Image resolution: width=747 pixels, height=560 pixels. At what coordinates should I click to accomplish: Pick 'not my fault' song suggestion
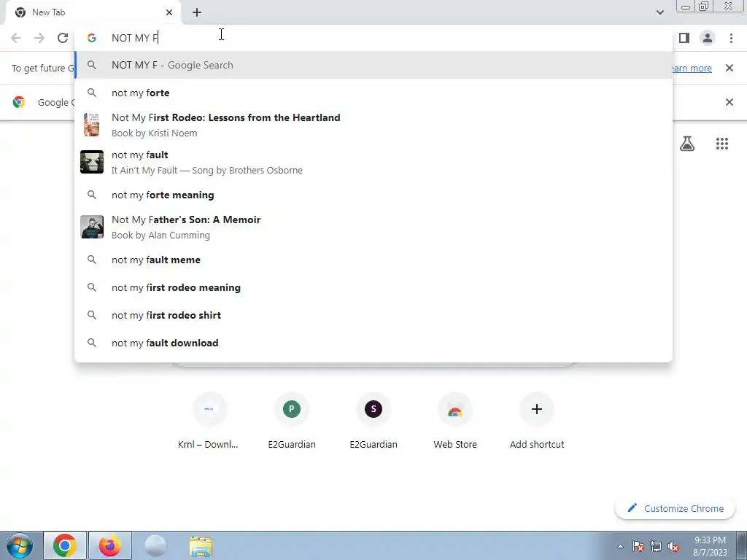(x=373, y=162)
